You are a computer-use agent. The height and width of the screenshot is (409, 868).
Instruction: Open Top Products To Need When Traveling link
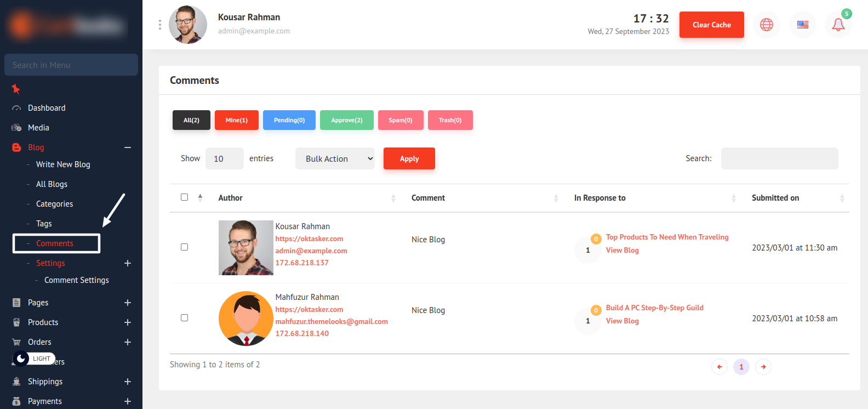[667, 237]
